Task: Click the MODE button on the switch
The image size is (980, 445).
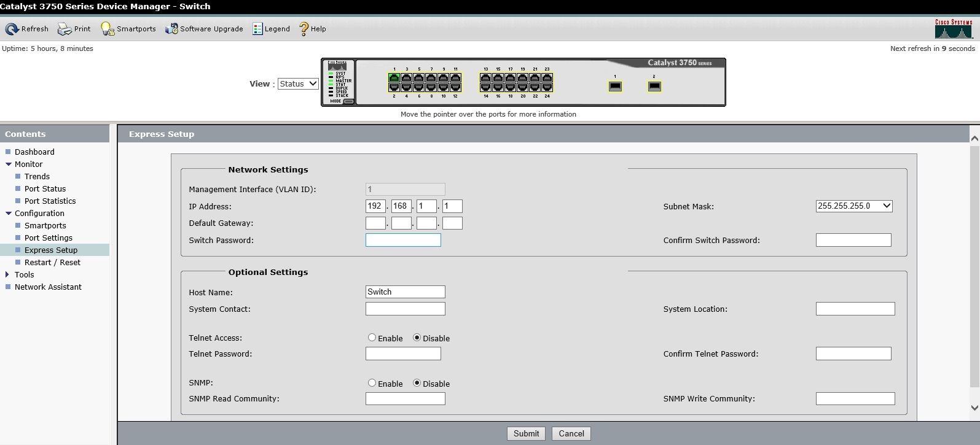Action: pyautogui.click(x=348, y=101)
